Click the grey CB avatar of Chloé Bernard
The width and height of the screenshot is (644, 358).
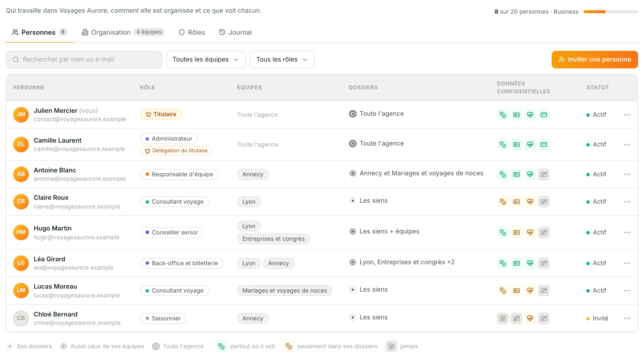tap(21, 318)
